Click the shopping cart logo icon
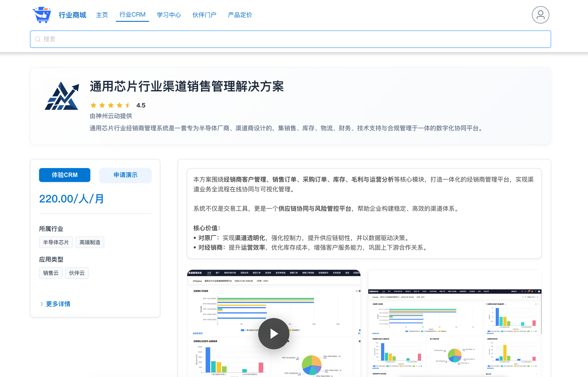Image resolution: width=588 pixels, height=377 pixels. coord(42,15)
